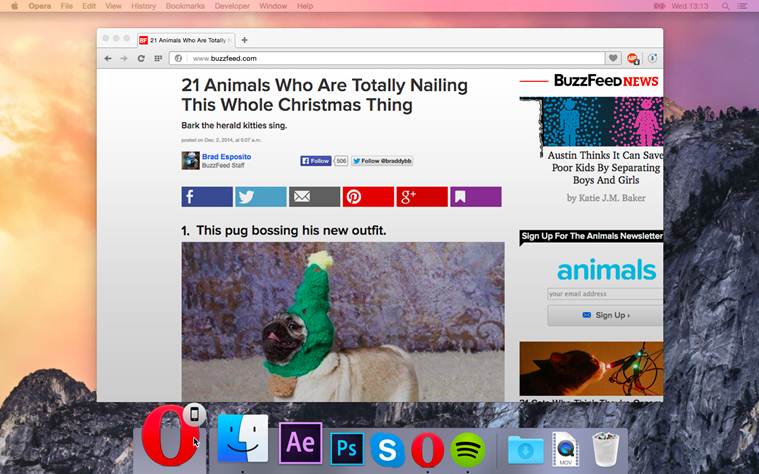Click the small Opera icon in Dock
Viewport: 759px width, 474px height.
tap(427, 450)
